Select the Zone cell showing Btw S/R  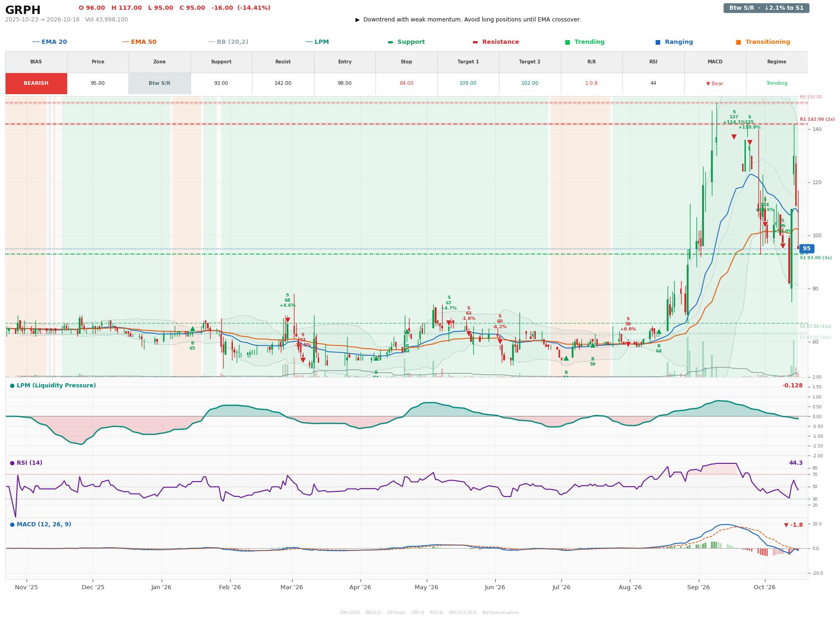[x=159, y=83]
